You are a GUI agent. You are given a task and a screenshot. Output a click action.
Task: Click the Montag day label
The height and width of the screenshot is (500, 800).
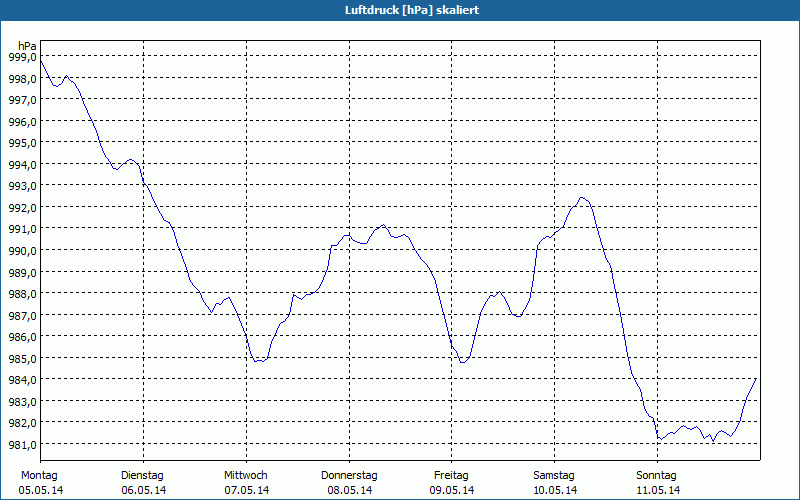coord(40,476)
